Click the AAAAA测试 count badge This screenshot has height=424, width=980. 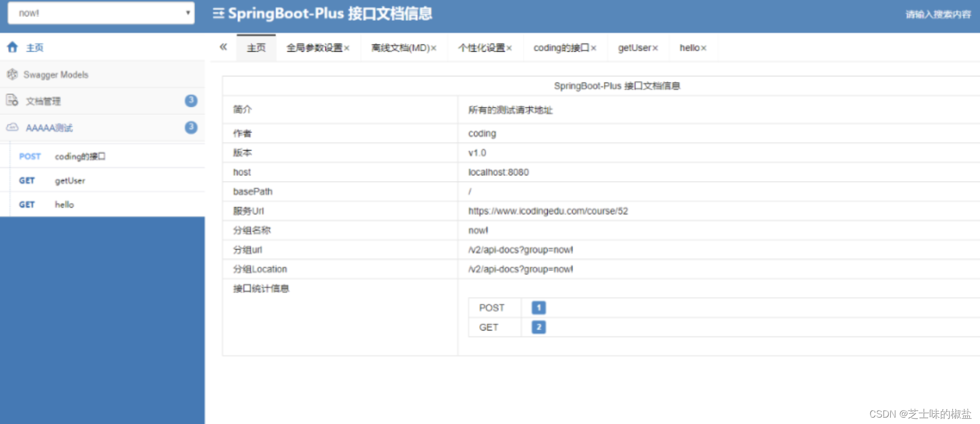click(191, 127)
